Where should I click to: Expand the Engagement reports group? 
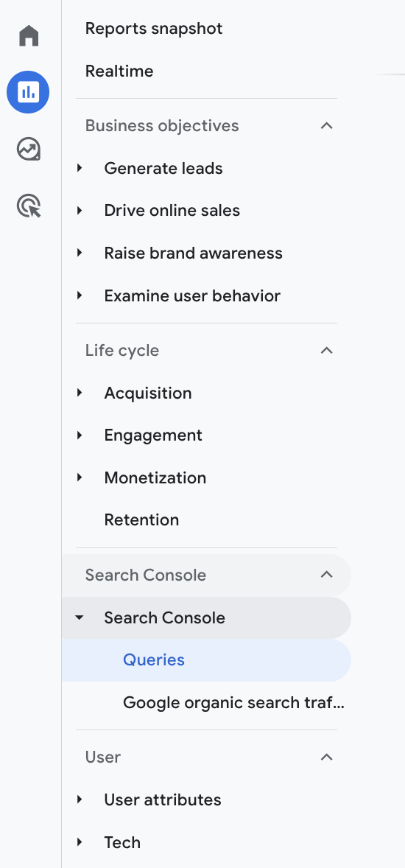[x=153, y=435]
